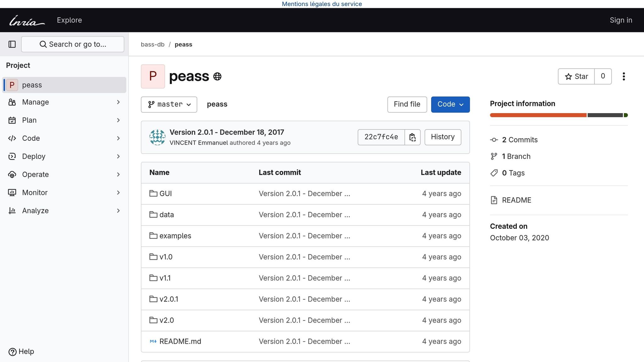Expand the Manage menu chevron

[x=118, y=102]
